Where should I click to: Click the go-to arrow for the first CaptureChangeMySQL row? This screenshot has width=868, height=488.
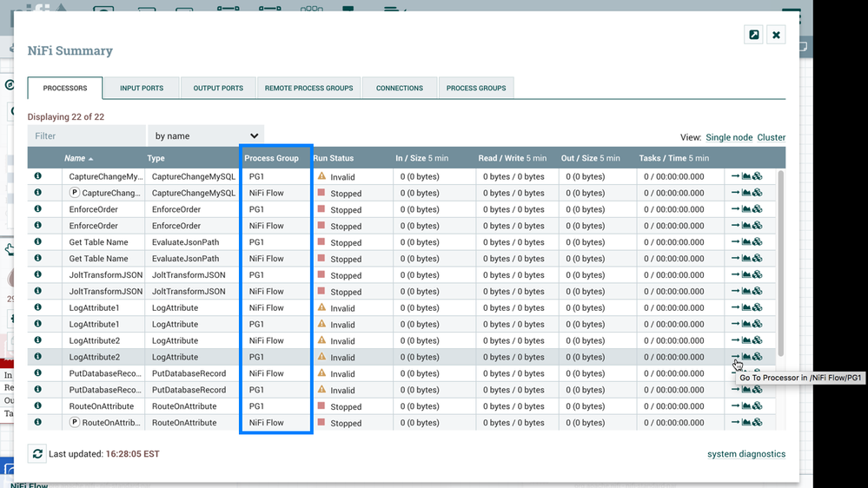735,176
